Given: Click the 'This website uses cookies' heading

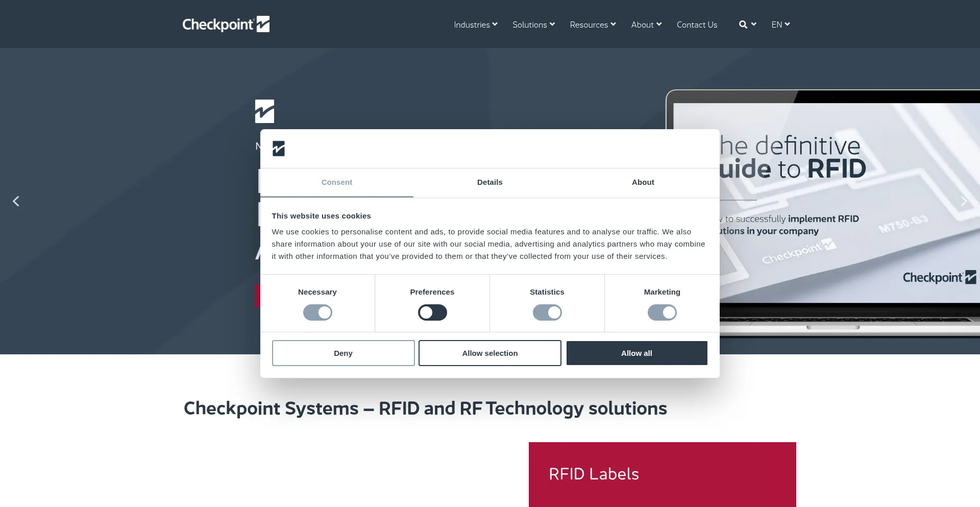Looking at the screenshot, I should click(x=321, y=216).
